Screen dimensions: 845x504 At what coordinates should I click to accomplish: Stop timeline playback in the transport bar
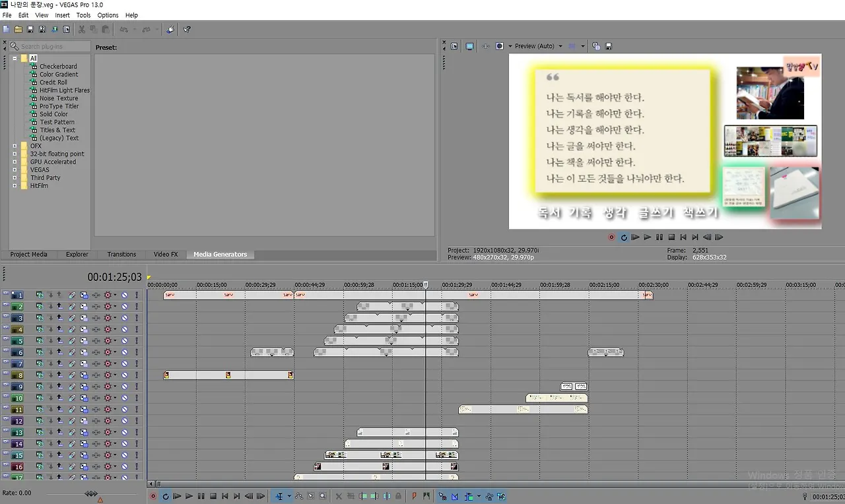(x=213, y=496)
